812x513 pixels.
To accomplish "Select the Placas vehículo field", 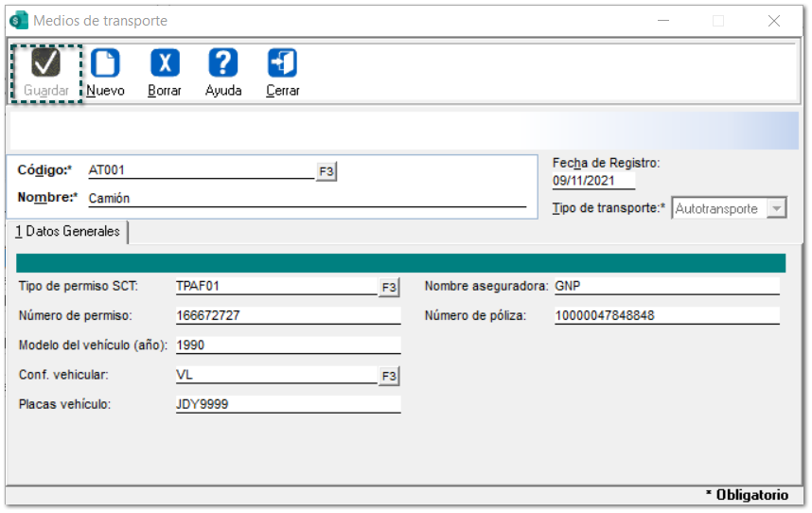I will 288,404.
